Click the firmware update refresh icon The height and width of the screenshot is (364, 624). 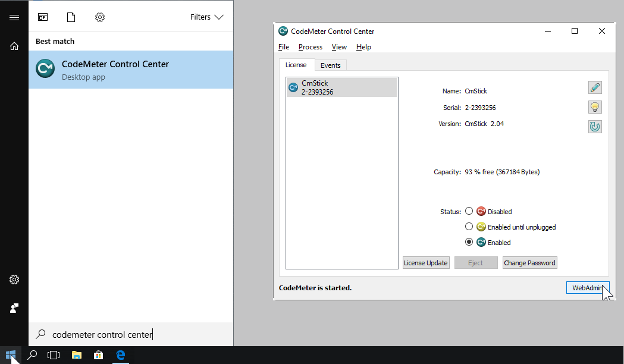[594, 126]
